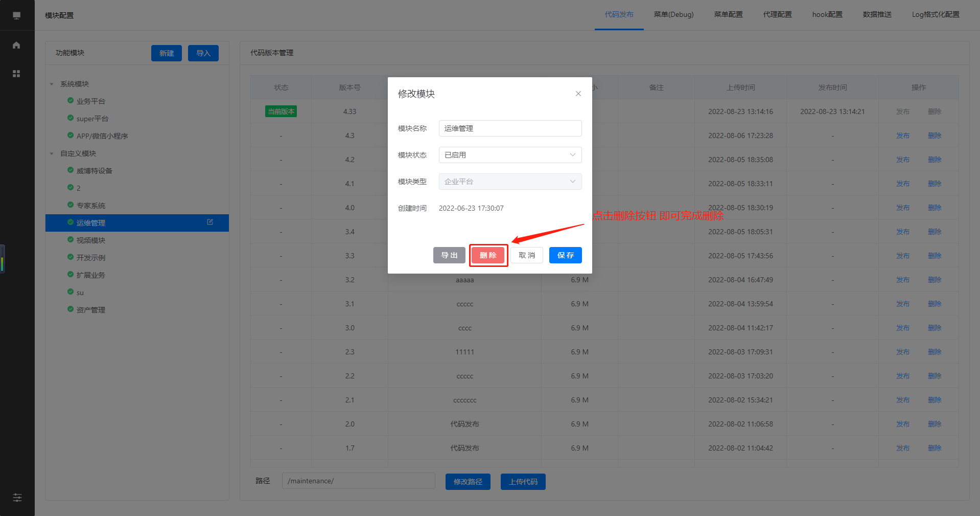Open the 模块类型 dropdown showing 企业平台
Image resolution: width=980 pixels, height=516 pixels.
510,182
